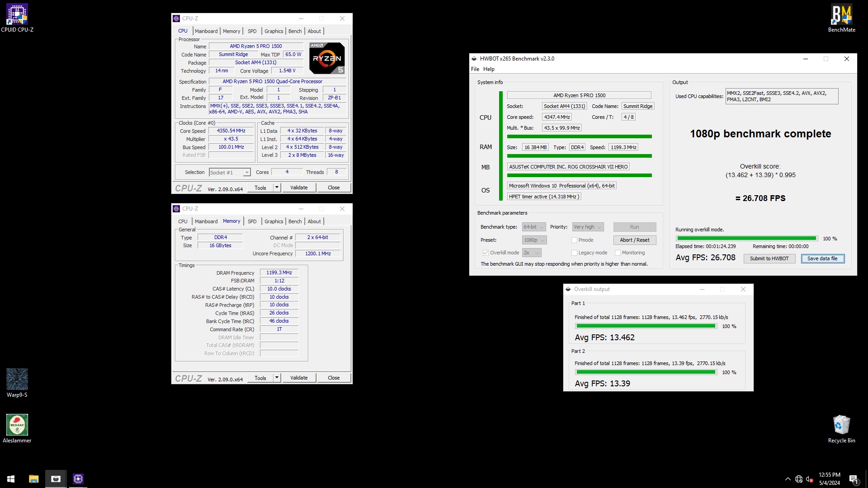Click the Ryzen 5 logo in CPU-Z

pyautogui.click(x=327, y=58)
